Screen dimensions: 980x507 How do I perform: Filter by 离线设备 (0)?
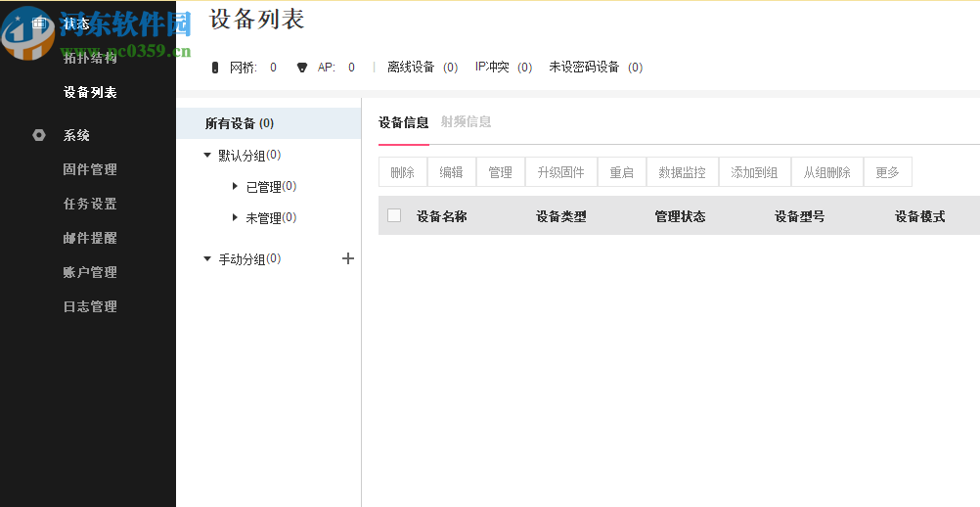423,68
